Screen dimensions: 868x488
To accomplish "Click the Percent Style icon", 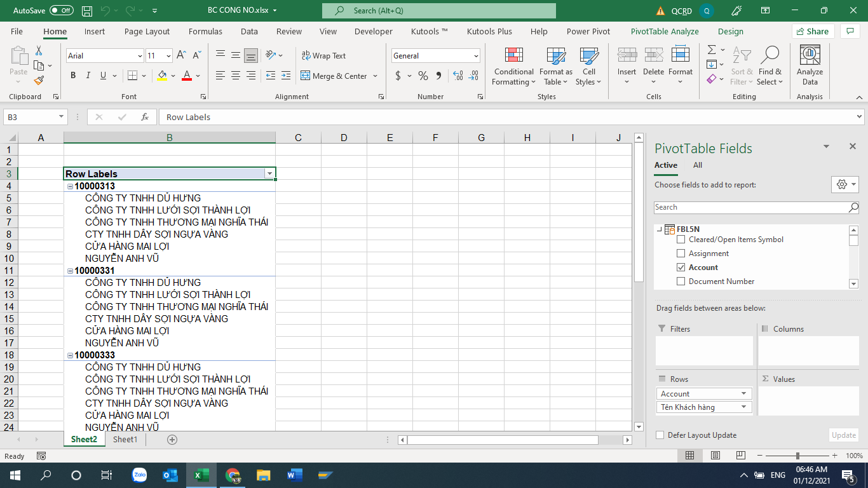I will (423, 76).
